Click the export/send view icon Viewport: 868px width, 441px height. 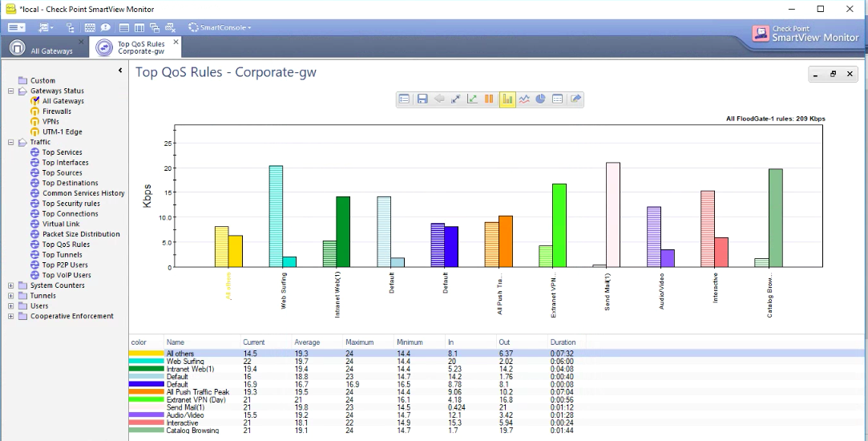pos(575,99)
